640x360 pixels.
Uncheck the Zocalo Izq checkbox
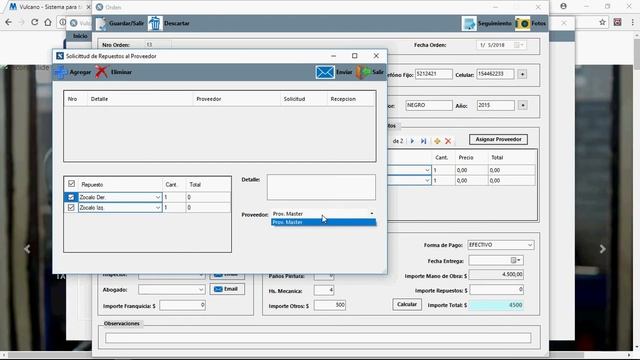pyautogui.click(x=71, y=207)
